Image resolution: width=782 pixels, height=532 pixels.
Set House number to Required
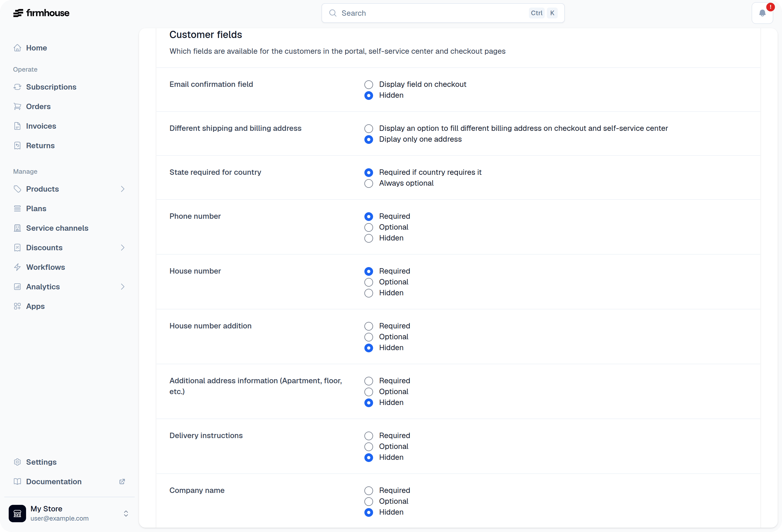coord(369,271)
